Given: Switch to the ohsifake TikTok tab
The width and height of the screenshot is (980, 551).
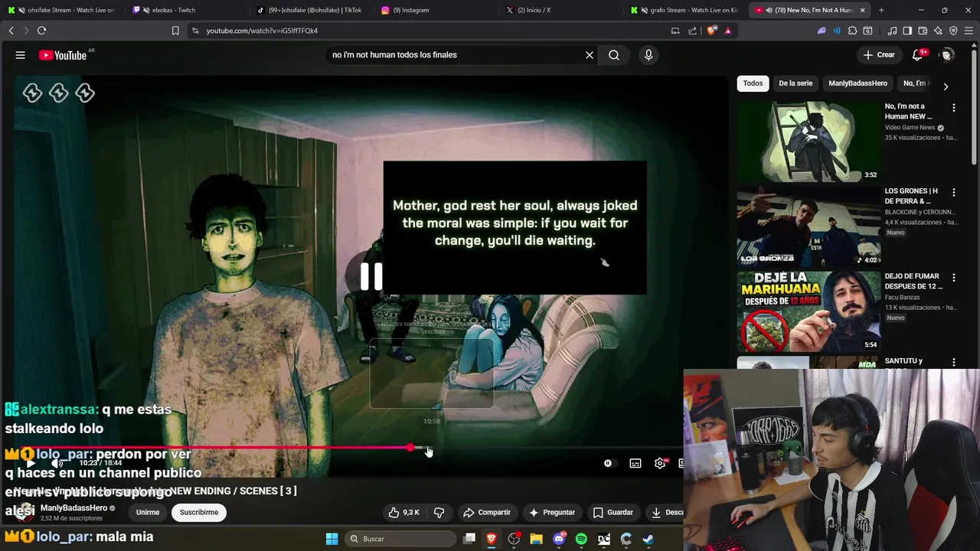Looking at the screenshot, I should point(310,10).
